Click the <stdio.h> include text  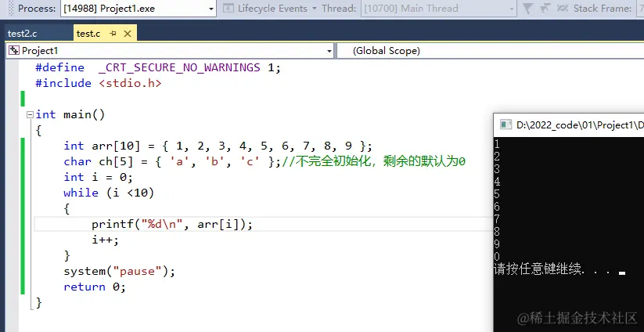130,84
